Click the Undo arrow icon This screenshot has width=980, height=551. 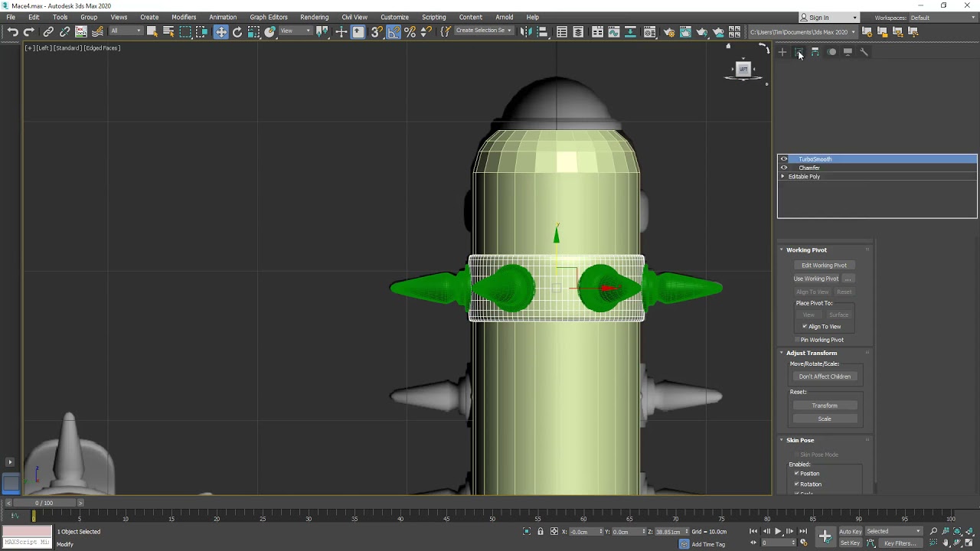click(12, 31)
